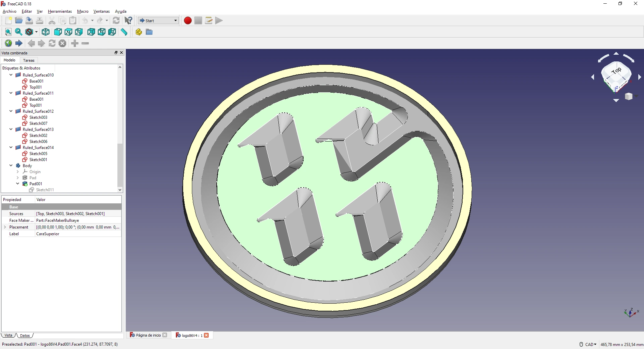Collapse Ruled_Surface012 tree node
Viewport: 644px width, 349px height.
tap(11, 111)
